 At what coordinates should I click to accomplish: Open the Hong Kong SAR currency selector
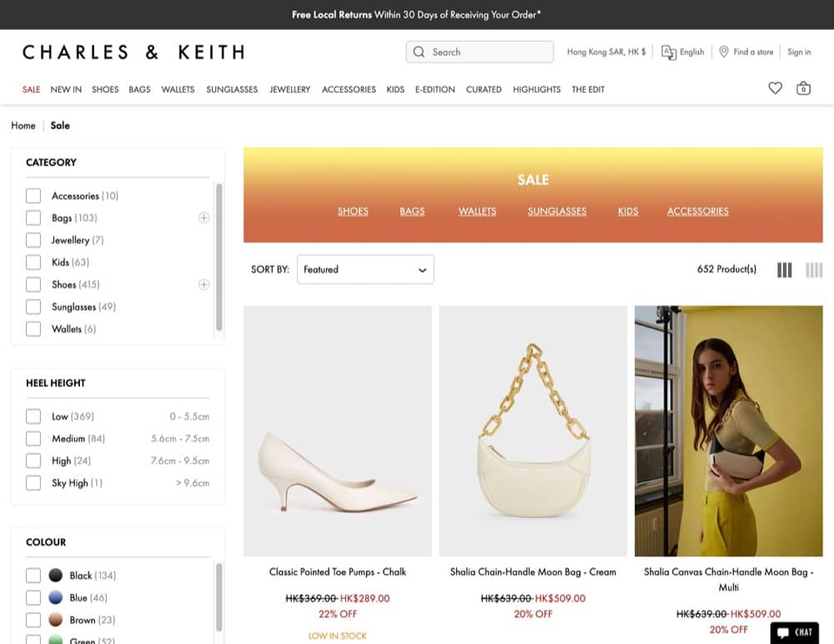tap(606, 53)
